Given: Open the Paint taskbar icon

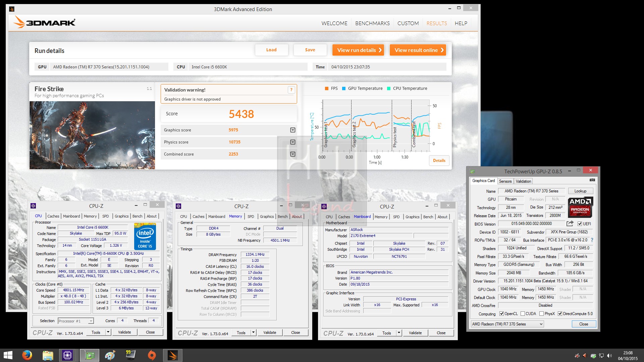Looking at the screenshot, I should tap(110, 355).
